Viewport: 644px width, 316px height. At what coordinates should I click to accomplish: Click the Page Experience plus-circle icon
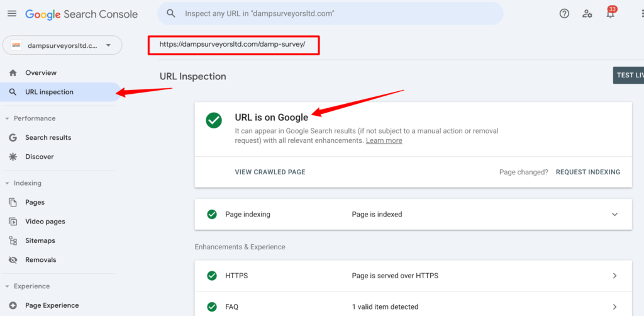coord(13,305)
